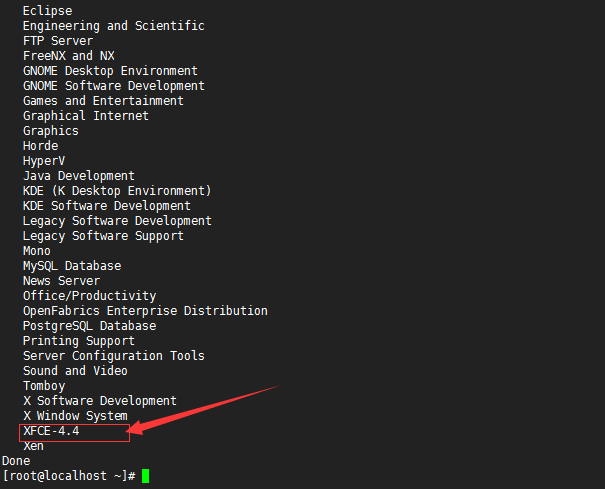605x489 pixels.
Task: Click the Java Development entry
Action: tap(79, 176)
